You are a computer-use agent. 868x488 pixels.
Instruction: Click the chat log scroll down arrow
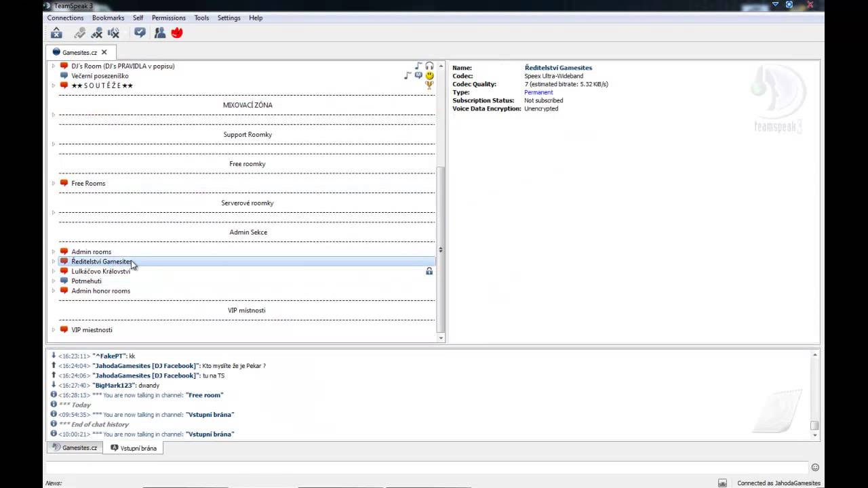click(x=815, y=435)
